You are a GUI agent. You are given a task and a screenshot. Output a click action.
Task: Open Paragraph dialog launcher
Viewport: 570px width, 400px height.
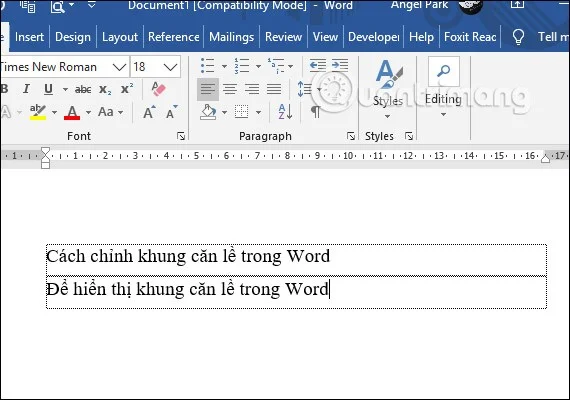[351, 136]
